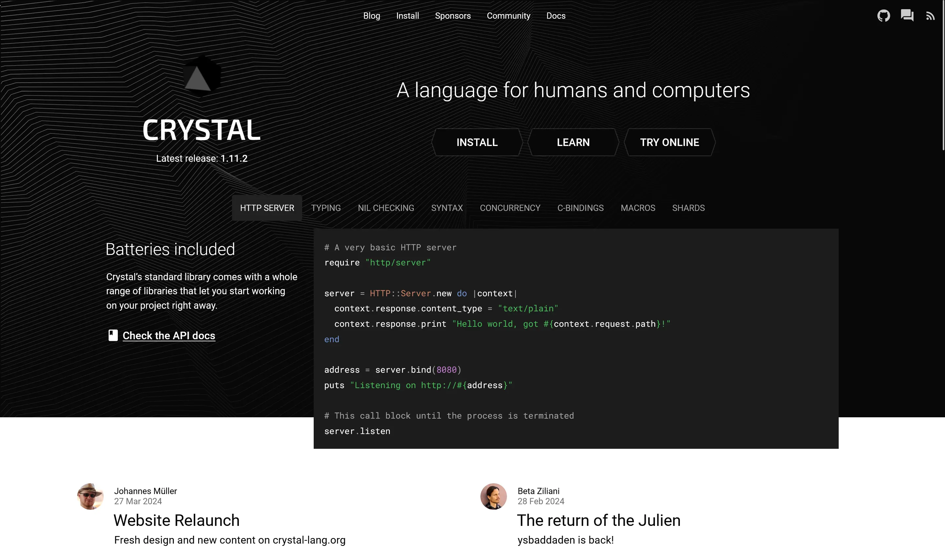Open the Website Relaunch article
The height and width of the screenshot is (560, 945).
click(176, 520)
